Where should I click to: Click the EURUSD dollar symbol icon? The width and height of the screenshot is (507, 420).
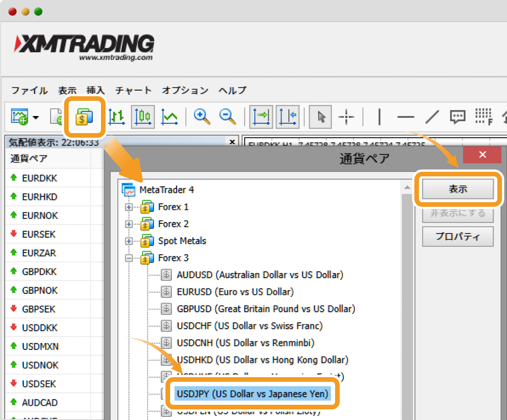(166, 292)
